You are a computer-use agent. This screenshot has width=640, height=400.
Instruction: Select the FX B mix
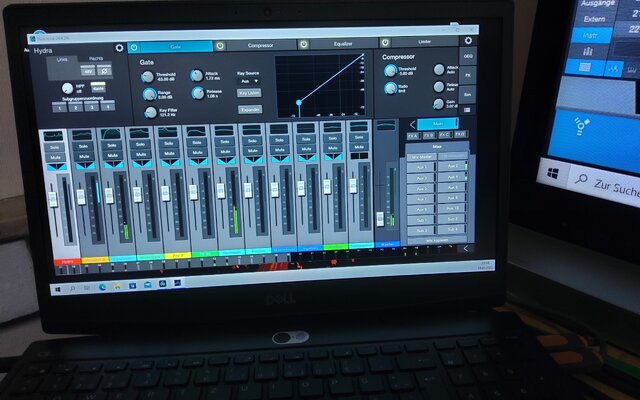click(429, 135)
